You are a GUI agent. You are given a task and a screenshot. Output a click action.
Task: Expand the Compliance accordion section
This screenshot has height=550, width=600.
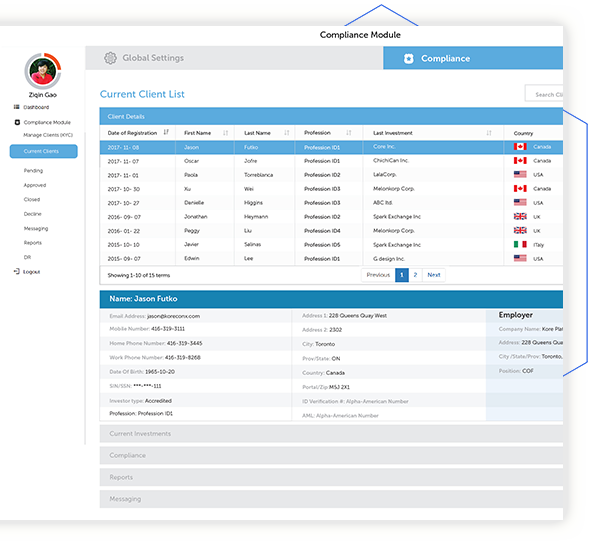tap(331, 455)
